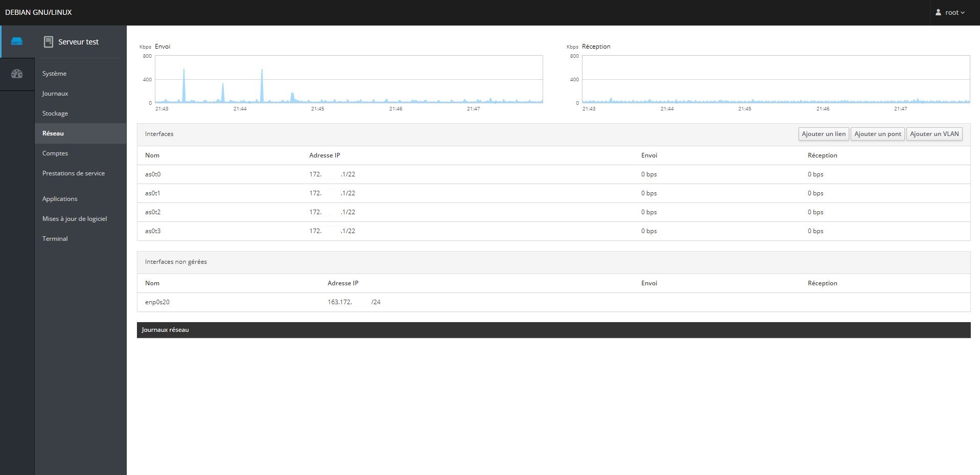The image size is (980, 475).
Task: Click the server icon beside Serveur test
Action: (x=49, y=42)
